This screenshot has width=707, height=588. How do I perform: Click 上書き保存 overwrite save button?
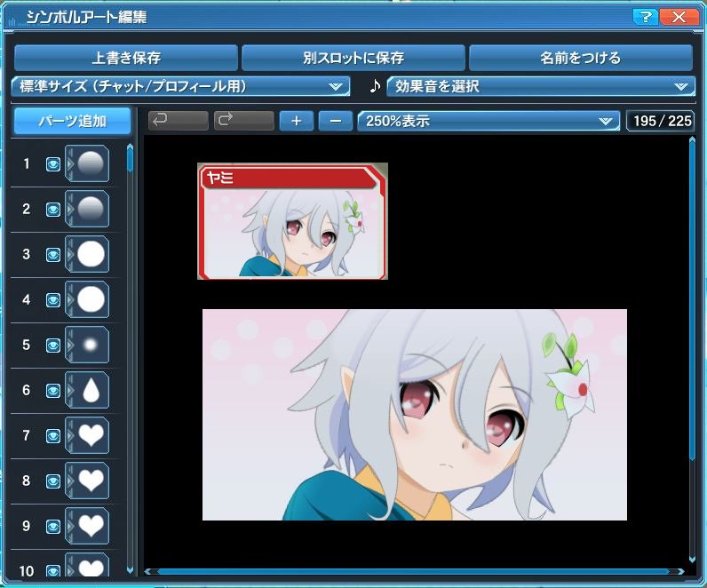pos(126,58)
